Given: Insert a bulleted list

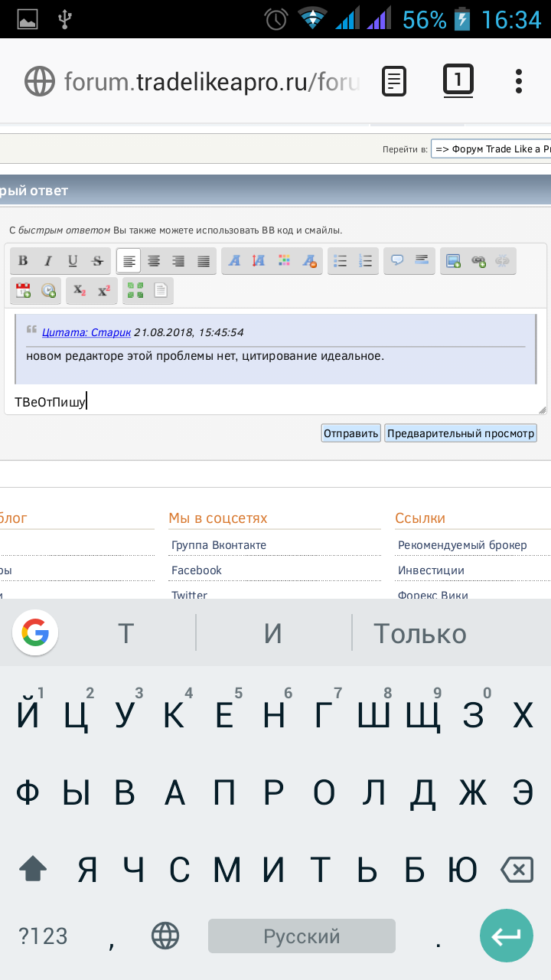Looking at the screenshot, I should (341, 261).
